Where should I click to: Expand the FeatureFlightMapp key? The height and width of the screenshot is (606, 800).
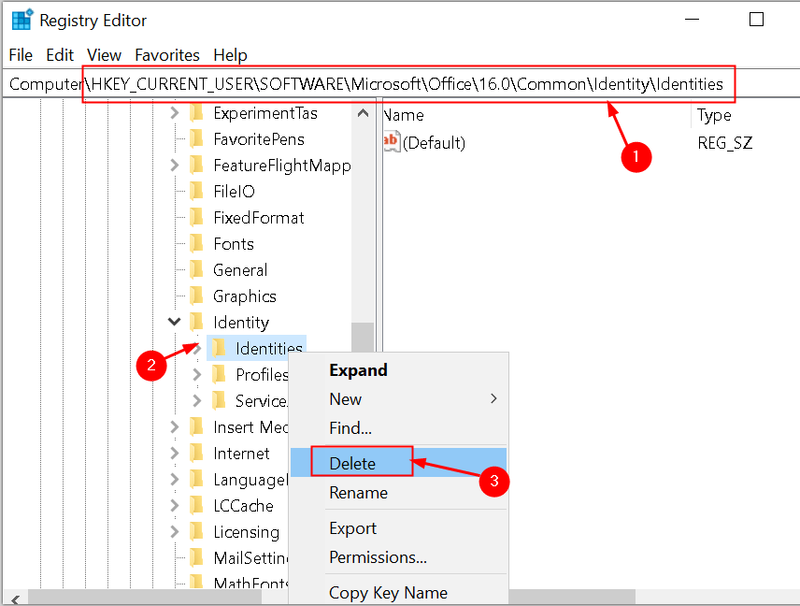tap(174, 165)
